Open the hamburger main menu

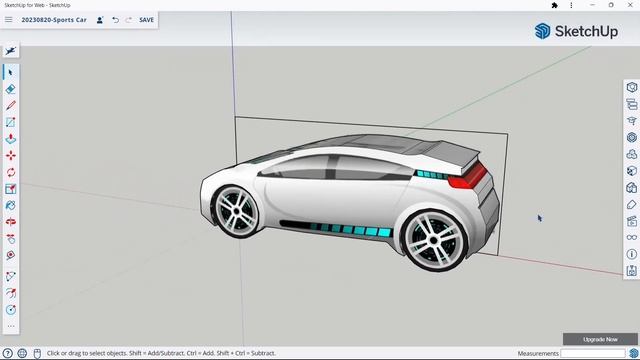9,20
